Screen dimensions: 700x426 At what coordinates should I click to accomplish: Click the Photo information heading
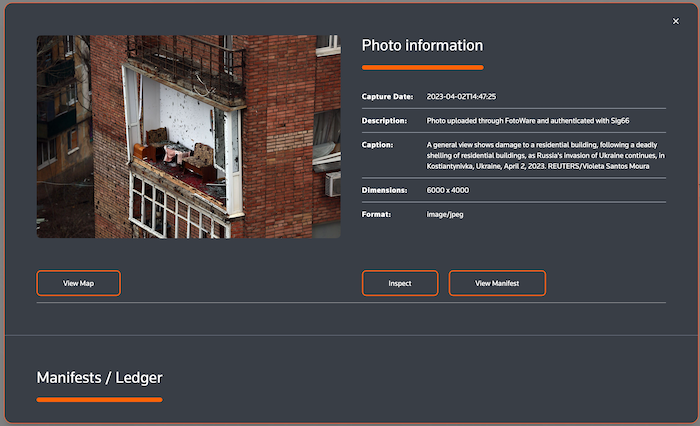[422, 45]
